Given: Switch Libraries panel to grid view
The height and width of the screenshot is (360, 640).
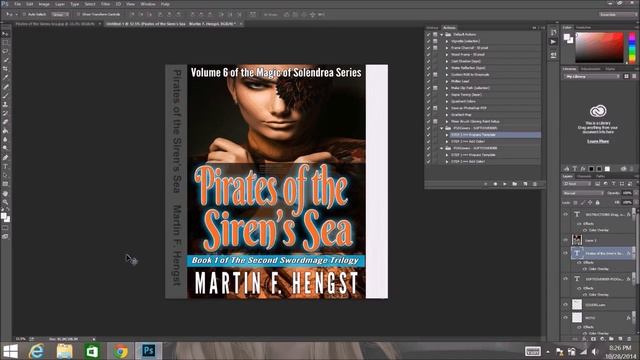Looking at the screenshot, I should [x=627, y=76].
